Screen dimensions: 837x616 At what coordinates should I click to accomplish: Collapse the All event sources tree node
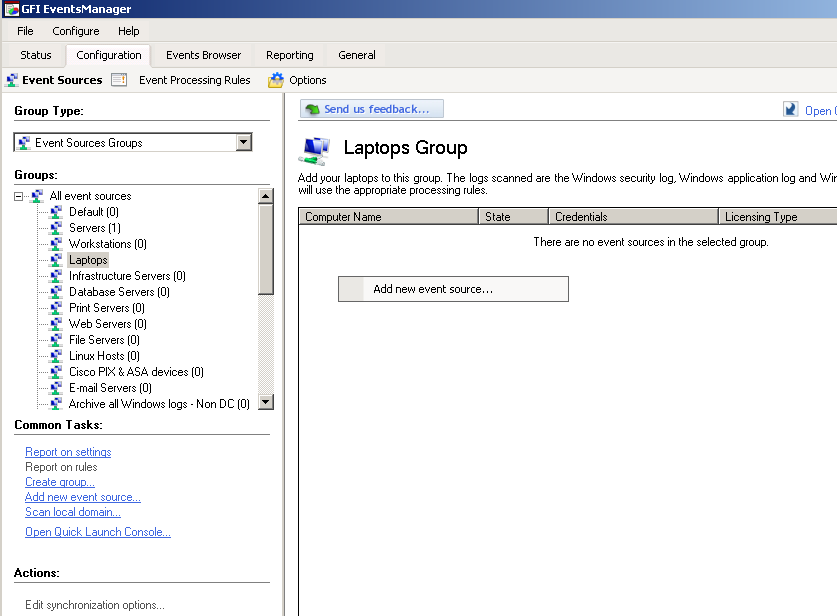coord(19,196)
